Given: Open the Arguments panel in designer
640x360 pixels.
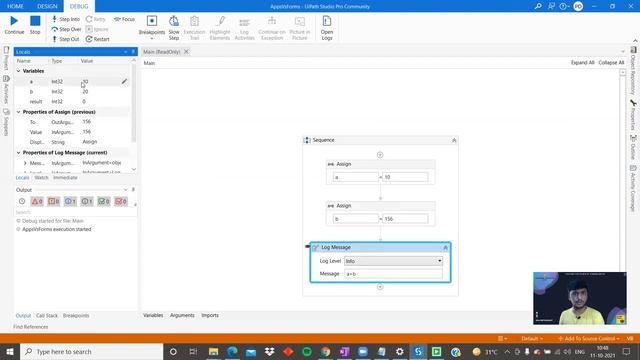Looking at the screenshot, I should click(182, 315).
